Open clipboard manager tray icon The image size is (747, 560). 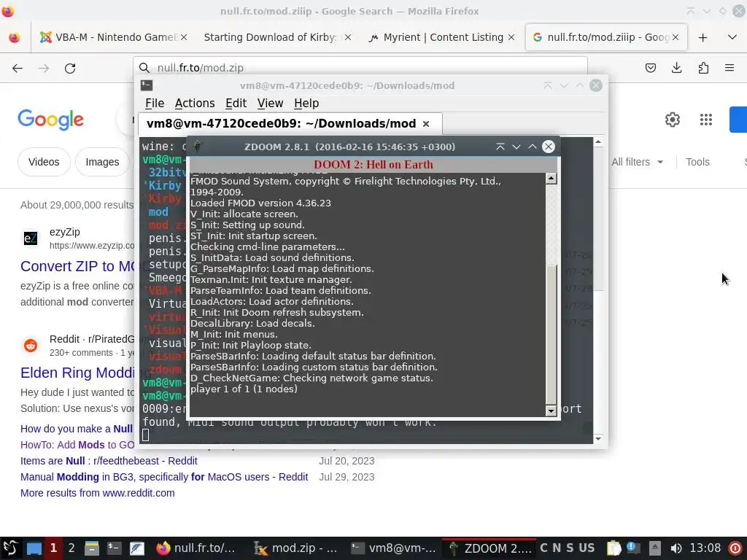tap(614, 548)
